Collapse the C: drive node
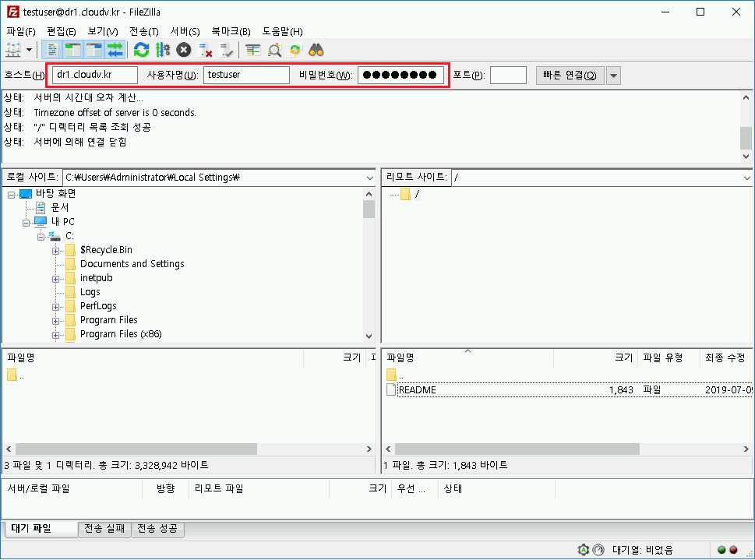Screen dimensions: 755x560 [x=41, y=237]
